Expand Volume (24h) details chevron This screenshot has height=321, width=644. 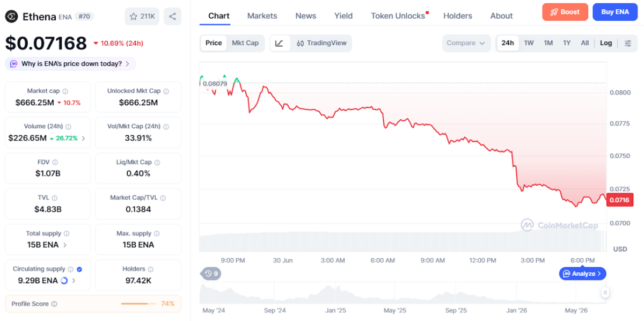(x=83, y=138)
